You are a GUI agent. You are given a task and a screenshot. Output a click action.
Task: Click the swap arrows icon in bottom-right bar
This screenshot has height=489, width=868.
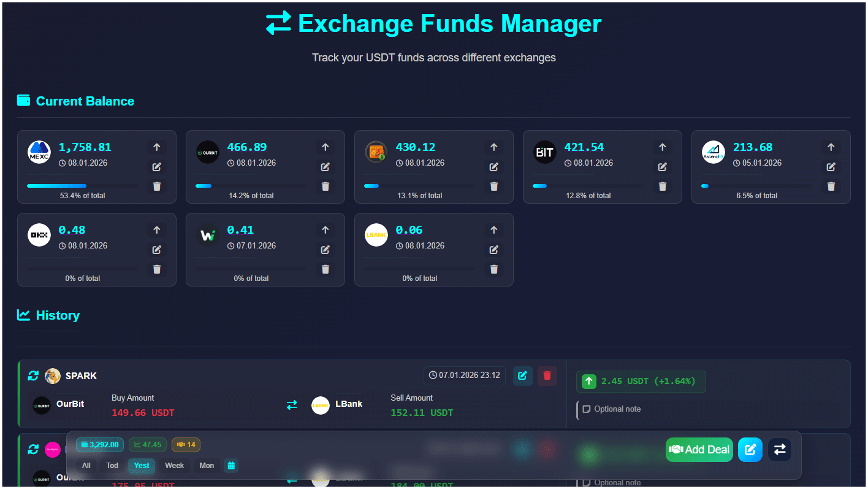pos(779,450)
